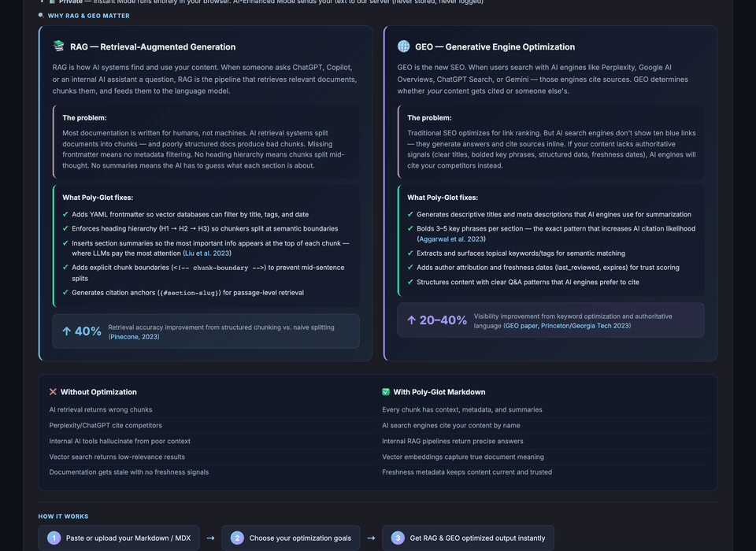Click the chunk-boundary code snippet

(x=218, y=268)
